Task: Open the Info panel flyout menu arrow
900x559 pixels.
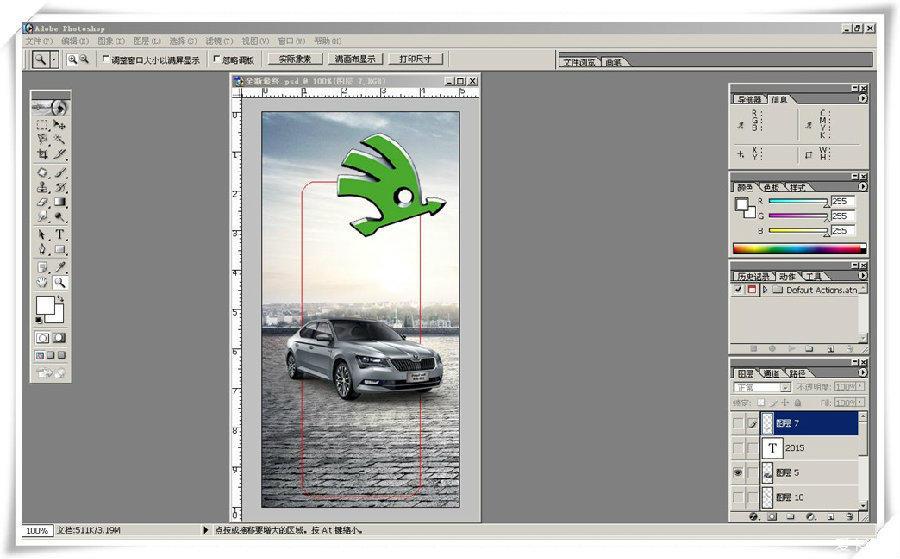Action: (863, 99)
